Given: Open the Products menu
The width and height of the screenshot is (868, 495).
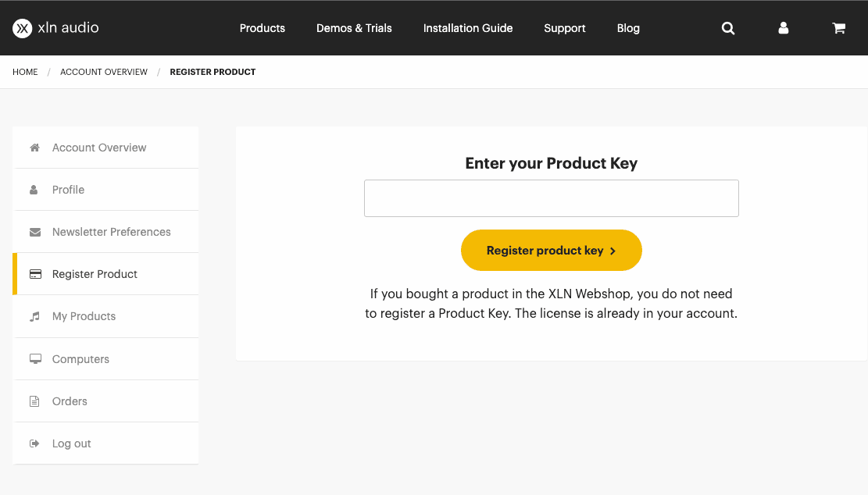Looking at the screenshot, I should click(262, 28).
